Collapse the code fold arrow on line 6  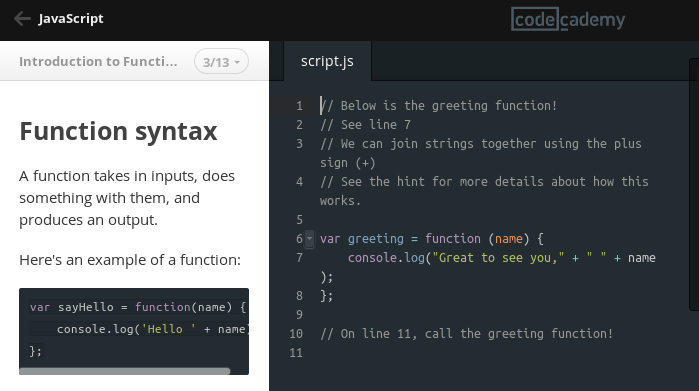click(309, 239)
